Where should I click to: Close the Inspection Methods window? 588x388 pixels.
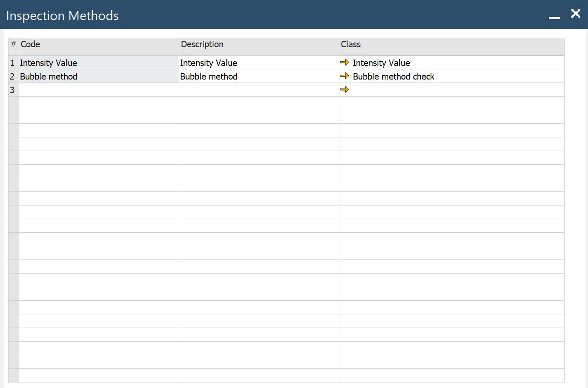coord(576,14)
